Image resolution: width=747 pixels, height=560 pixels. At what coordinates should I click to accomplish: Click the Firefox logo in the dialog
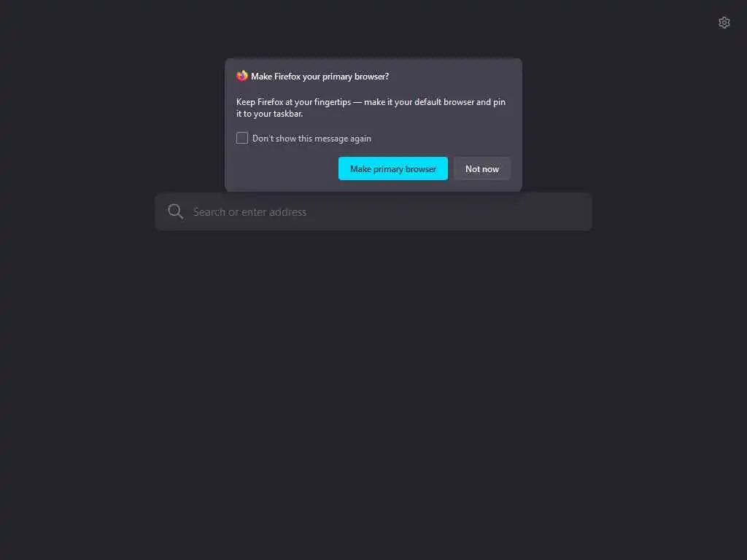click(242, 76)
